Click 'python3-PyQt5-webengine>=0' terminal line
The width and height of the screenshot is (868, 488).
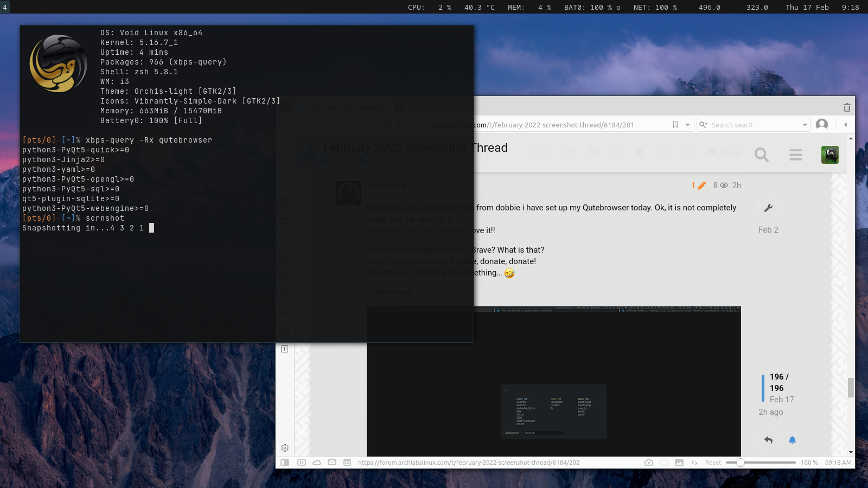[x=85, y=208]
